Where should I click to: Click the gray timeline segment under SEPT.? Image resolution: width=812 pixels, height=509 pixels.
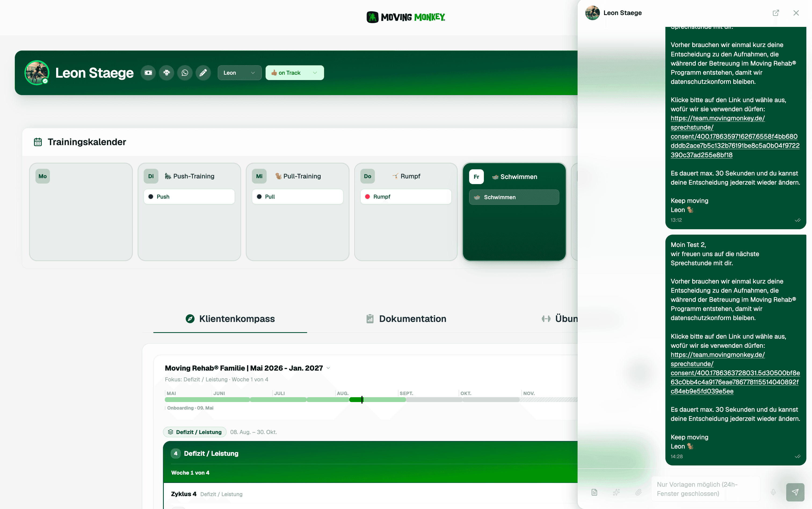click(x=434, y=400)
